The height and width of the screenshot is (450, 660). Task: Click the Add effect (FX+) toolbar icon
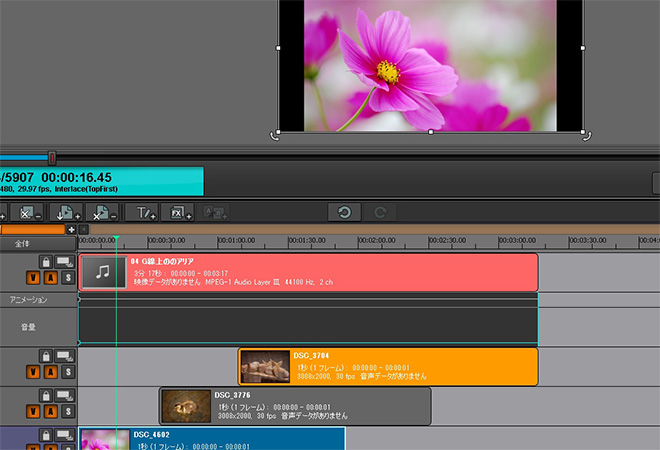178,213
